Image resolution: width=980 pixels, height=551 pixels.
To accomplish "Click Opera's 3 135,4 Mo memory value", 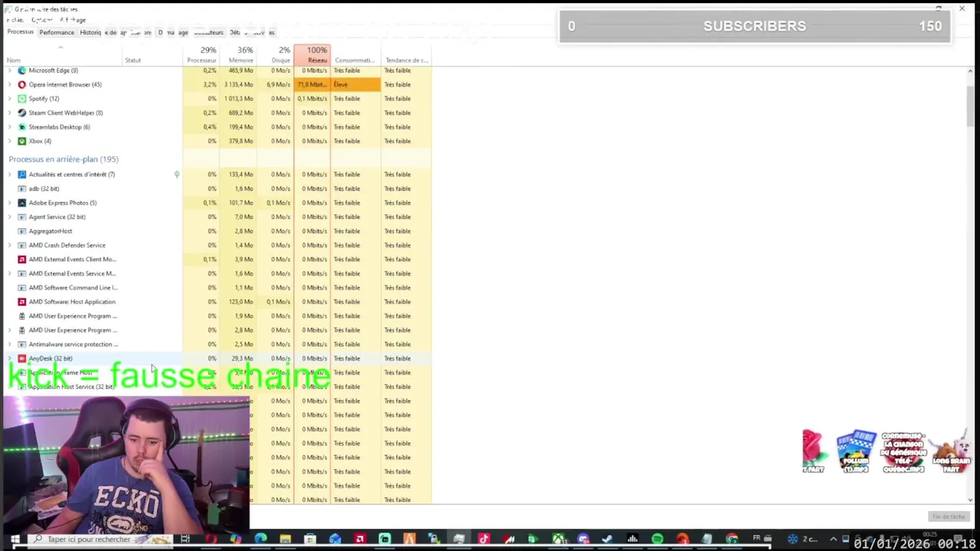I will pyautogui.click(x=239, y=84).
